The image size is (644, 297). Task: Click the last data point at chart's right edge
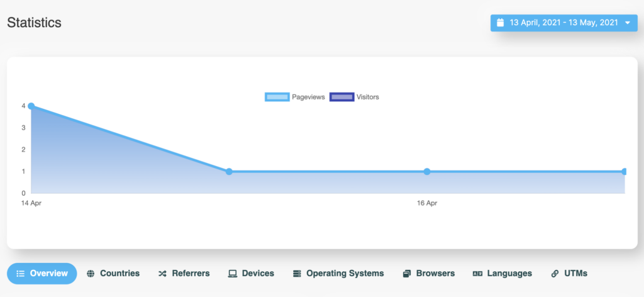(x=625, y=171)
